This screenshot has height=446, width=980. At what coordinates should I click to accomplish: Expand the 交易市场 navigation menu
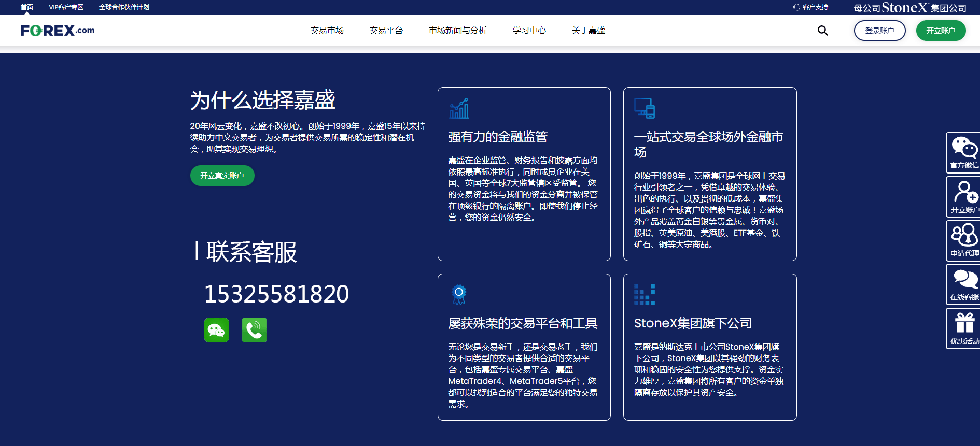click(x=327, y=31)
